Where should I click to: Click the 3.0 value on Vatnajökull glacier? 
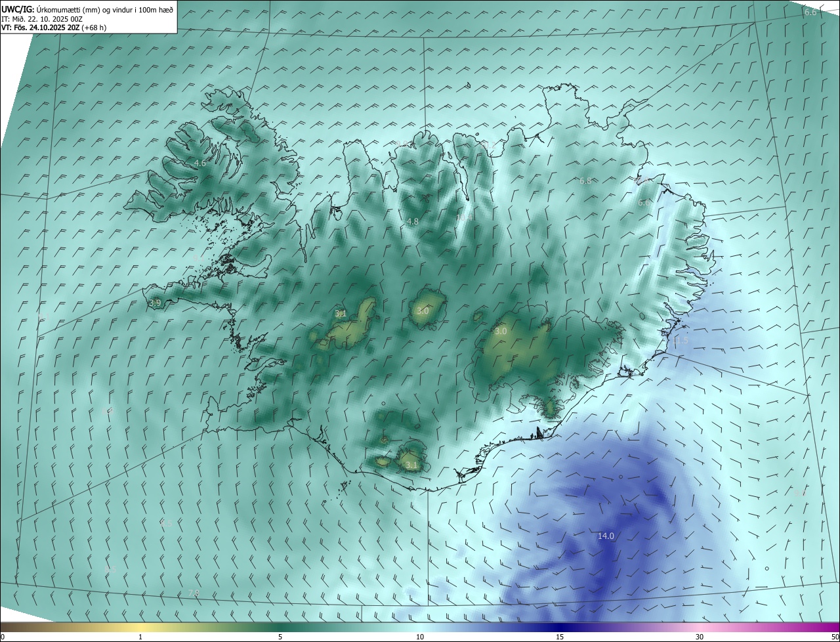[501, 332]
